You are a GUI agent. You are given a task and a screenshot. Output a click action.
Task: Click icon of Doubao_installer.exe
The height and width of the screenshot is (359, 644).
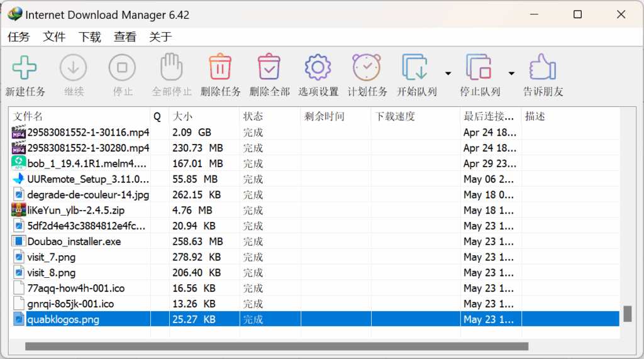(18, 241)
